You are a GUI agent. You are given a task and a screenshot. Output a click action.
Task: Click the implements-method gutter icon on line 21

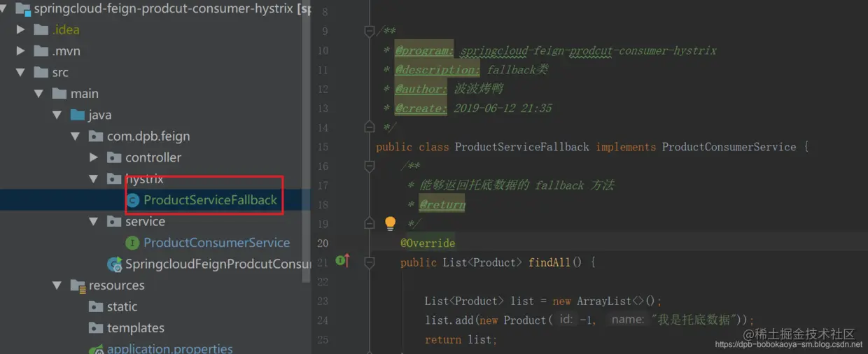342,261
